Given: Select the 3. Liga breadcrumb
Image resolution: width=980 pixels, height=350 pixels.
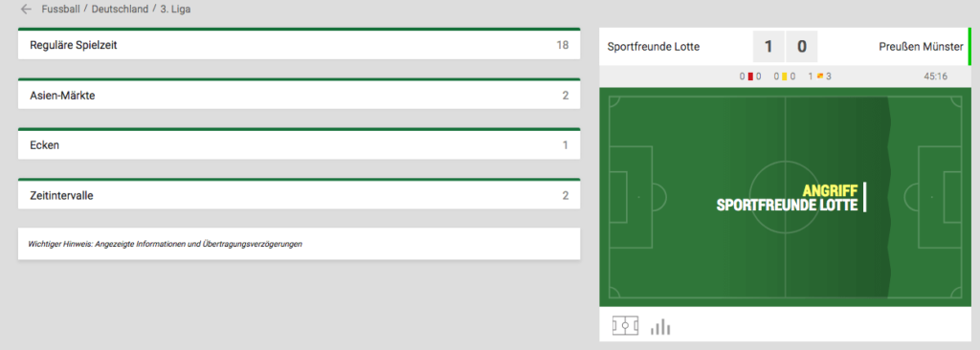Looking at the screenshot, I should point(175,10).
